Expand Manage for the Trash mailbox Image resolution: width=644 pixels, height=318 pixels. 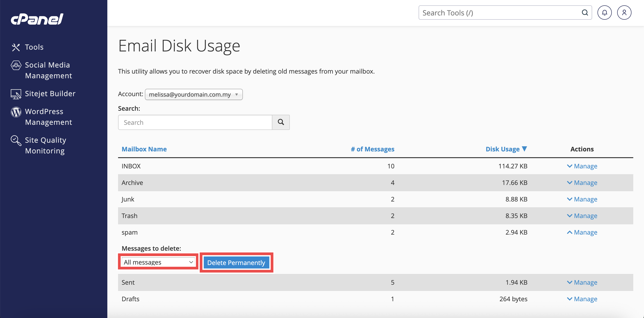coord(582,216)
